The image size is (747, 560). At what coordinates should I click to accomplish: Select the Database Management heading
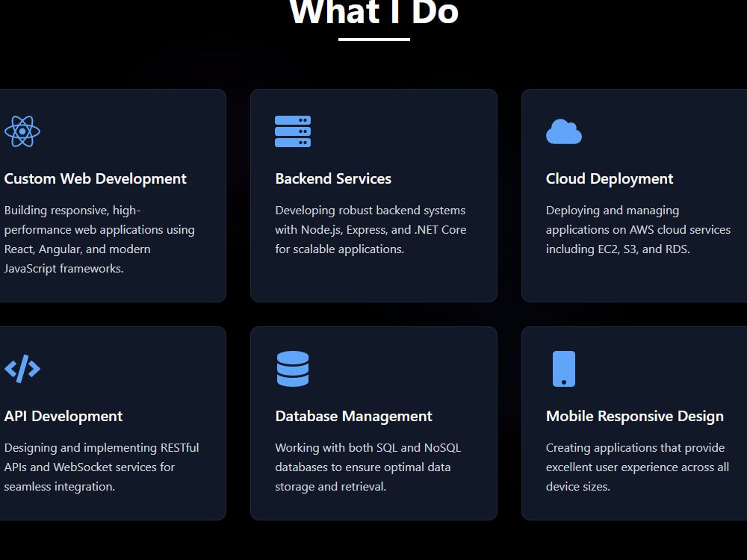353,416
